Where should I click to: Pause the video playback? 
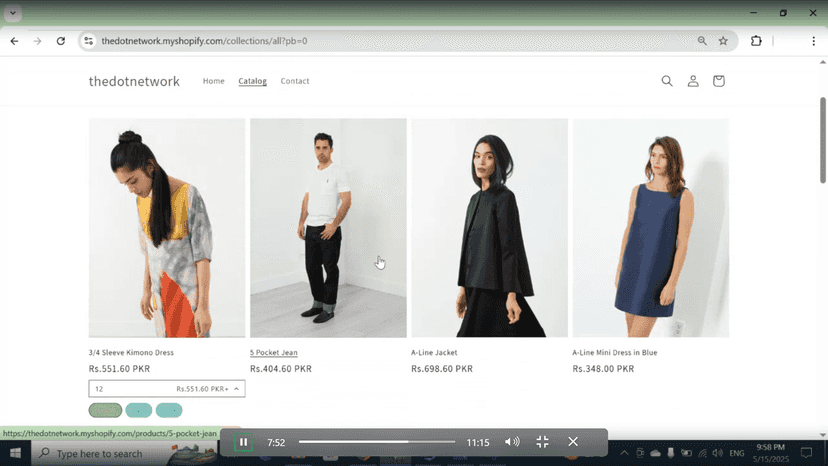click(x=243, y=442)
